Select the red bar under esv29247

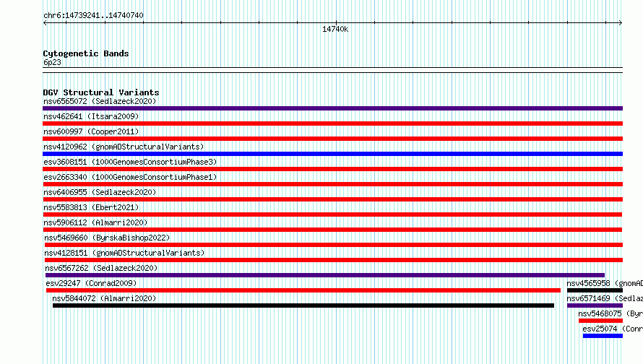click(x=303, y=290)
